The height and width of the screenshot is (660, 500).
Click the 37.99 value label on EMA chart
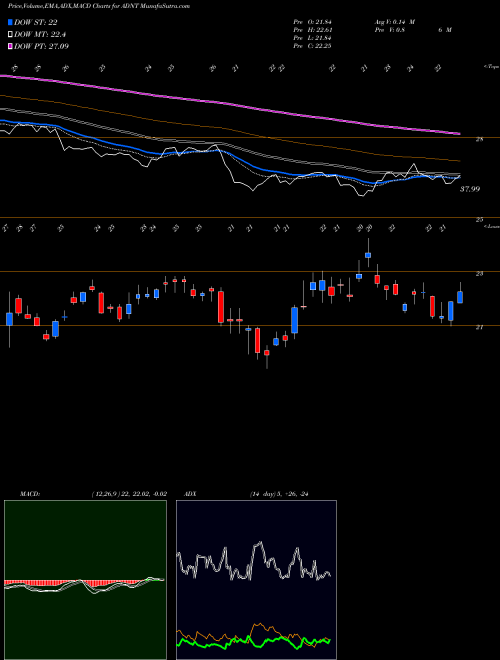[x=470, y=189]
